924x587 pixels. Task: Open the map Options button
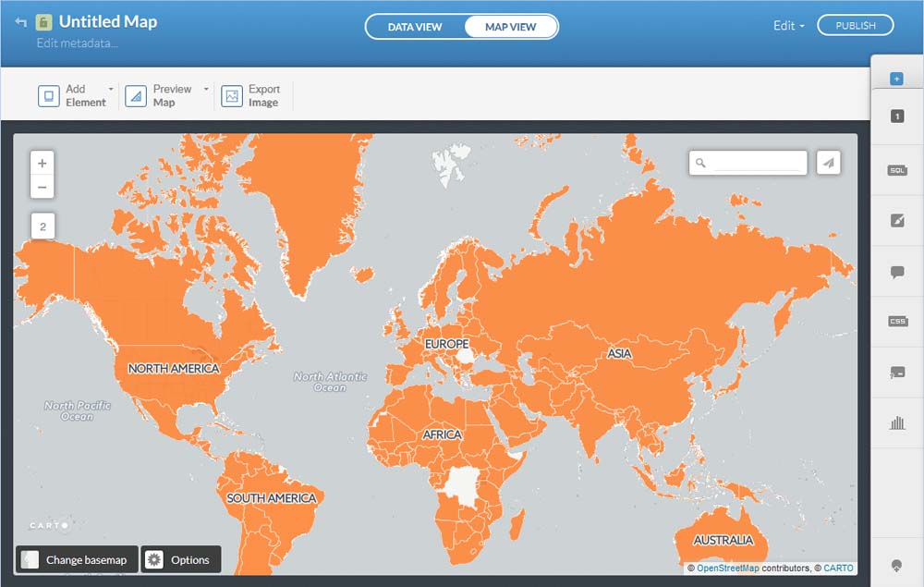[181, 560]
